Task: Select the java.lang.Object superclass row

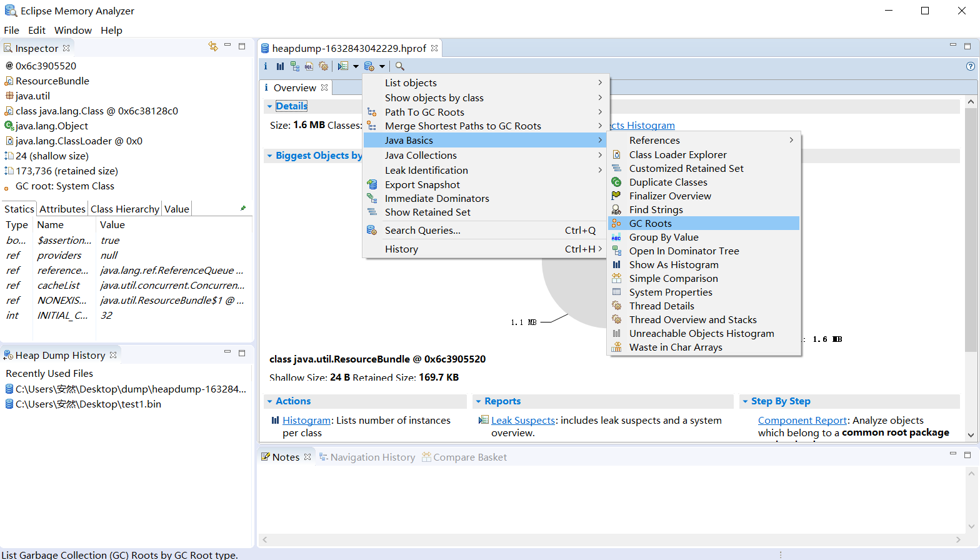Action: tap(47, 126)
